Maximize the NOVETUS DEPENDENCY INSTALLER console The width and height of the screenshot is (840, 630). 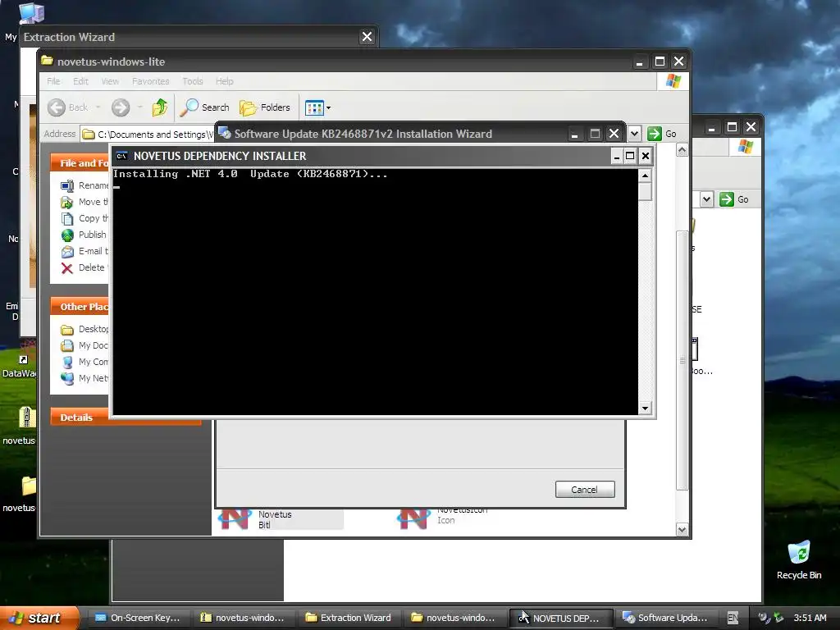coord(631,156)
